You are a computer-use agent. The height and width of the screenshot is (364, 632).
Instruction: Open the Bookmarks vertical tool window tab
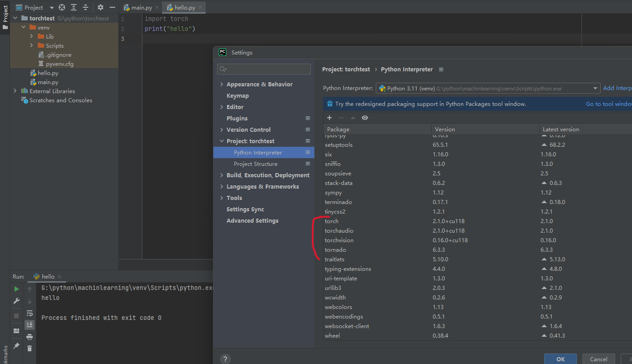coord(5,354)
